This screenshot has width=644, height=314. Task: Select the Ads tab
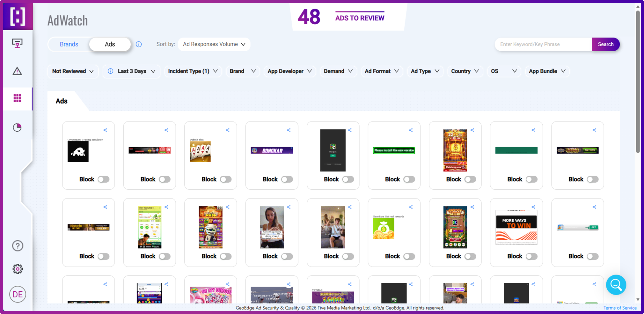click(x=110, y=44)
